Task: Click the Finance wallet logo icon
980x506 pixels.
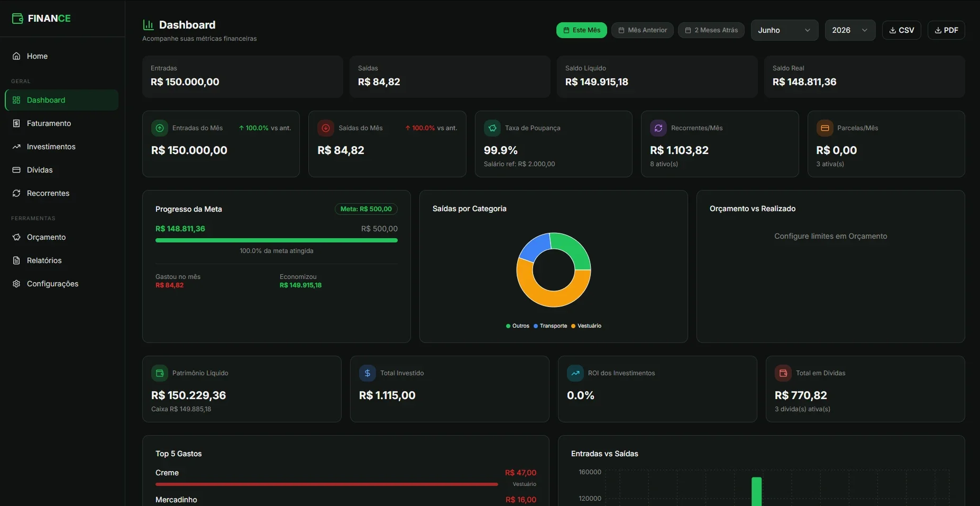Action: coord(17,19)
